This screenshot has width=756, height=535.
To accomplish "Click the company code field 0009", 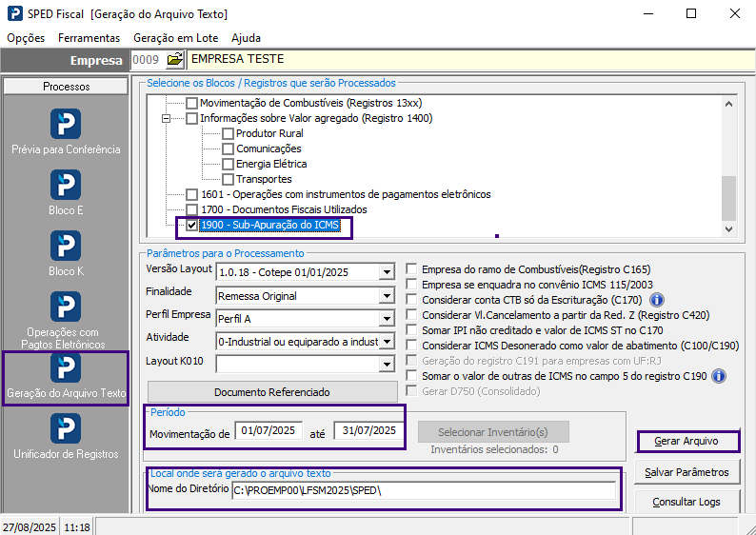I will coord(148,60).
